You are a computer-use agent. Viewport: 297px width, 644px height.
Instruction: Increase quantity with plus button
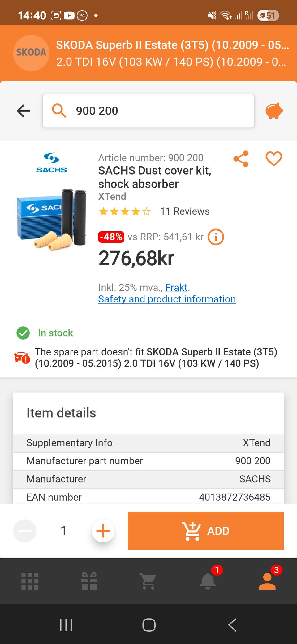pyautogui.click(x=103, y=531)
